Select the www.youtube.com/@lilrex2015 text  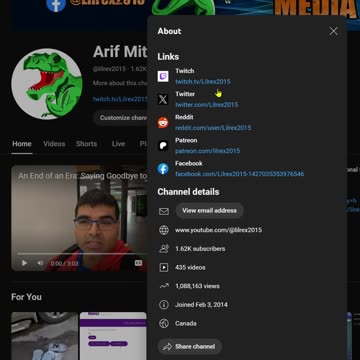click(218, 230)
